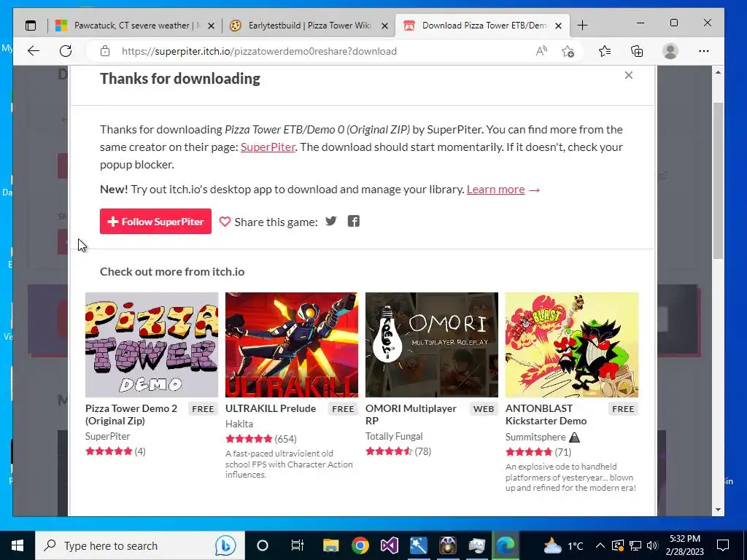Open Microsoft Edge taskbar icon
This screenshot has width=747, height=560.
506,545
